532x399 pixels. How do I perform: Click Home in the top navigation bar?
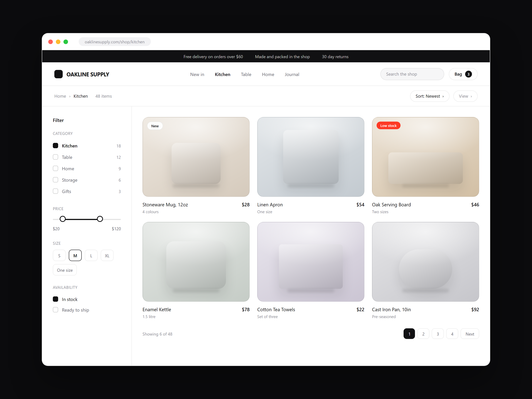click(268, 74)
